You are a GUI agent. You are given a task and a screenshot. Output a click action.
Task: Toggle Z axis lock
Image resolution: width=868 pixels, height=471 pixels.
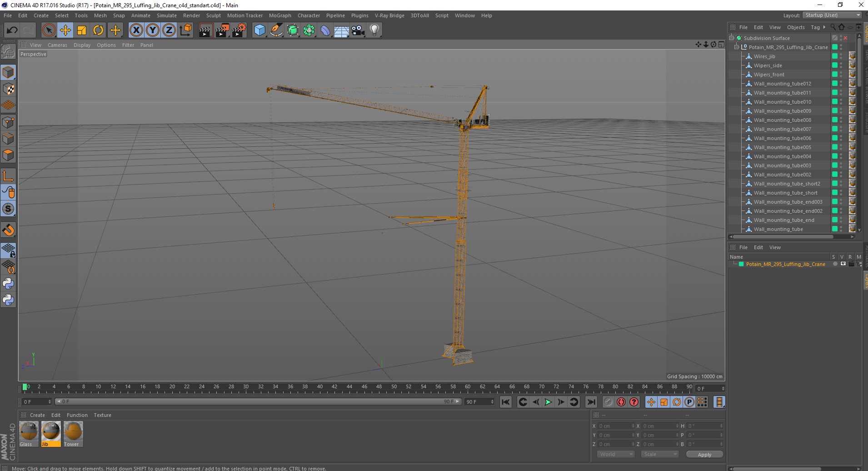tap(169, 30)
